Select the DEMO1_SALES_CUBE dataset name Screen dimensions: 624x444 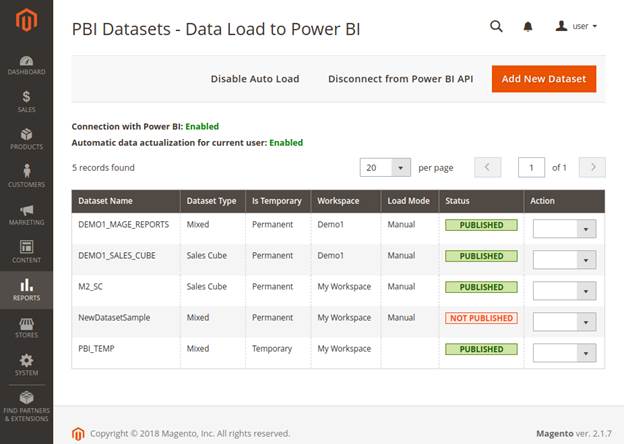coord(117,255)
